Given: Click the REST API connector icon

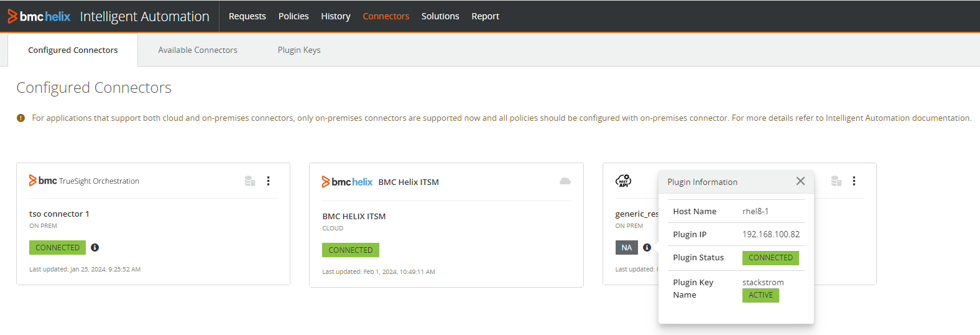Looking at the screenshot, I should coord(623,181).
